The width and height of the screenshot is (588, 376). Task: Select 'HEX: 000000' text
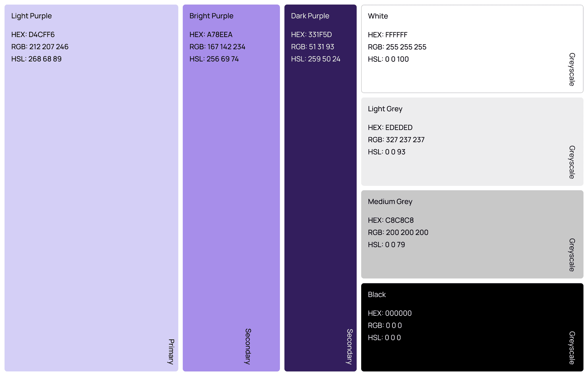(390, 313)
